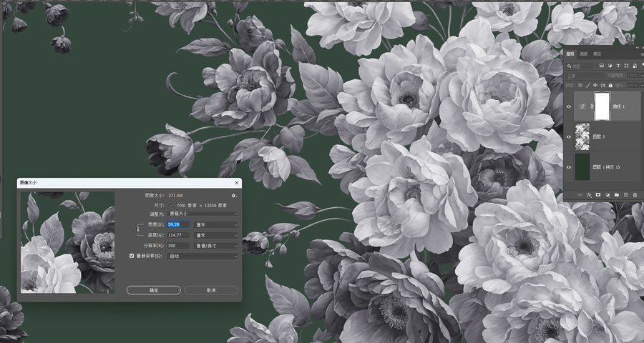Select the white mask thumbnail of 曲线 1
Screen dimensions: 644x343
[602, 106]
